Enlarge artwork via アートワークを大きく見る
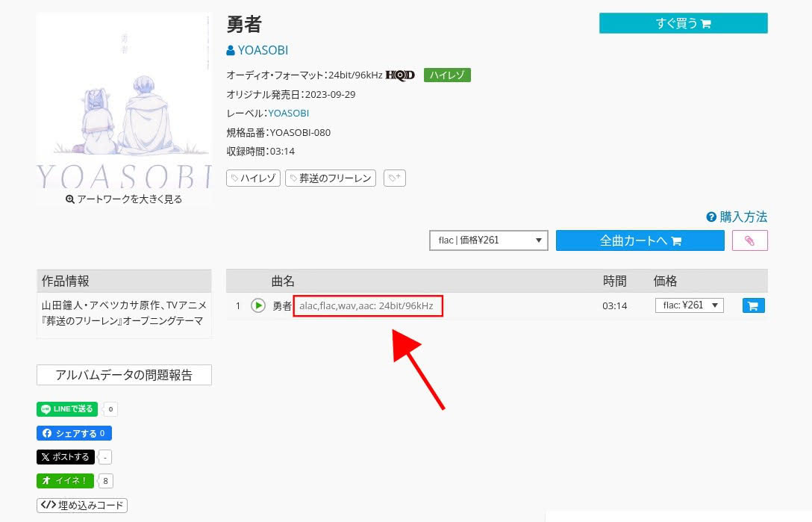Image resolution: width=812 pixels, height=522 pixels. point(124,199)
